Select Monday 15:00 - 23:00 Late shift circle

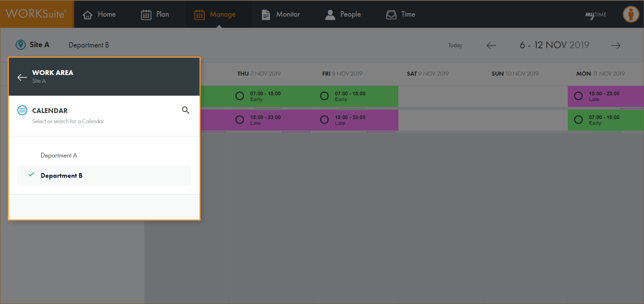[578, 96]
